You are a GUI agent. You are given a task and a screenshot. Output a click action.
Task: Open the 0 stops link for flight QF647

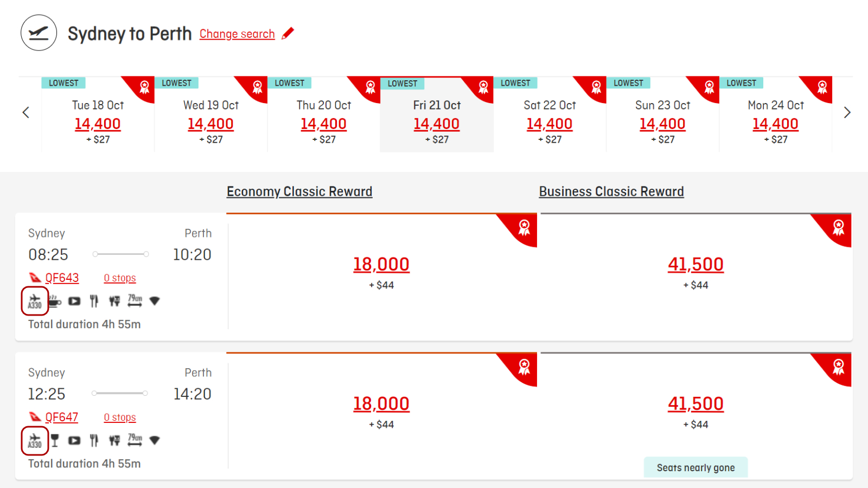coord(120,418)
